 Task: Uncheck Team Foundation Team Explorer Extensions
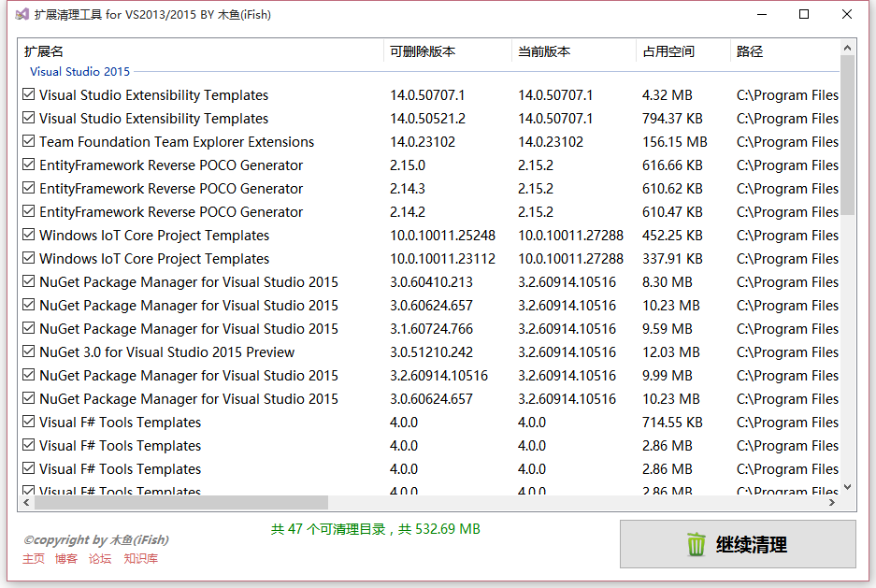coord(28,141)
